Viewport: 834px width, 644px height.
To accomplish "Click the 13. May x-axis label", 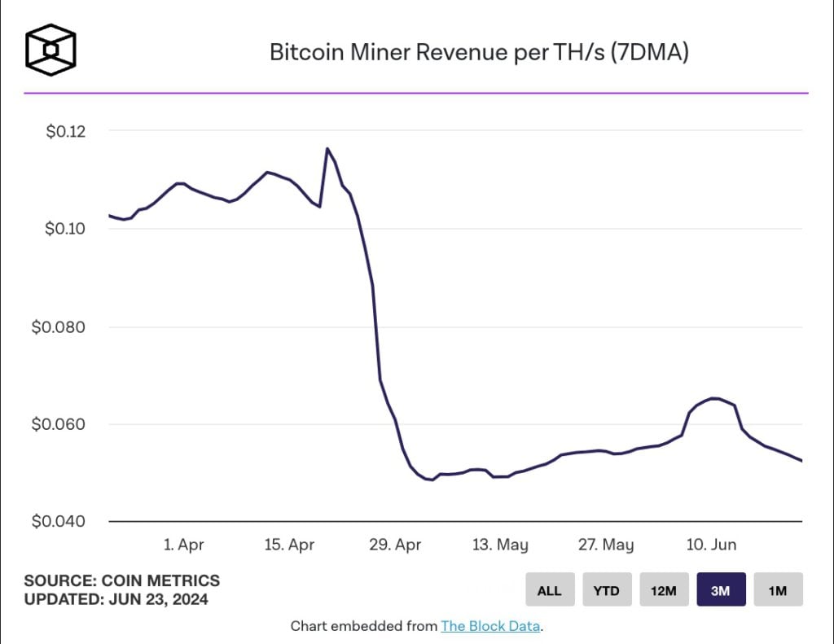I will click(x=500, y=545).
